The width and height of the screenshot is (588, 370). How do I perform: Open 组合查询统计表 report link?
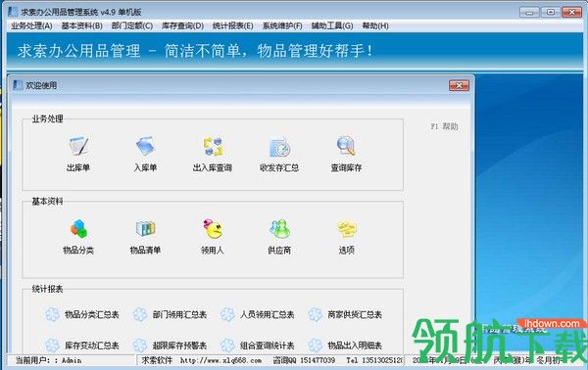[x=267, y=346]
